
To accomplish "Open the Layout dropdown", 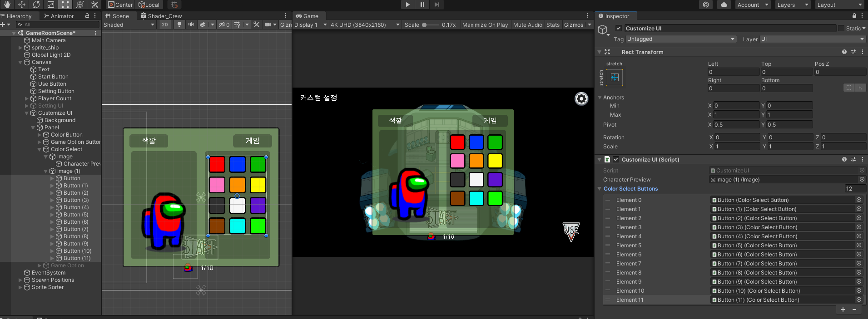I will pyautogui.click(x=839, y=5).
